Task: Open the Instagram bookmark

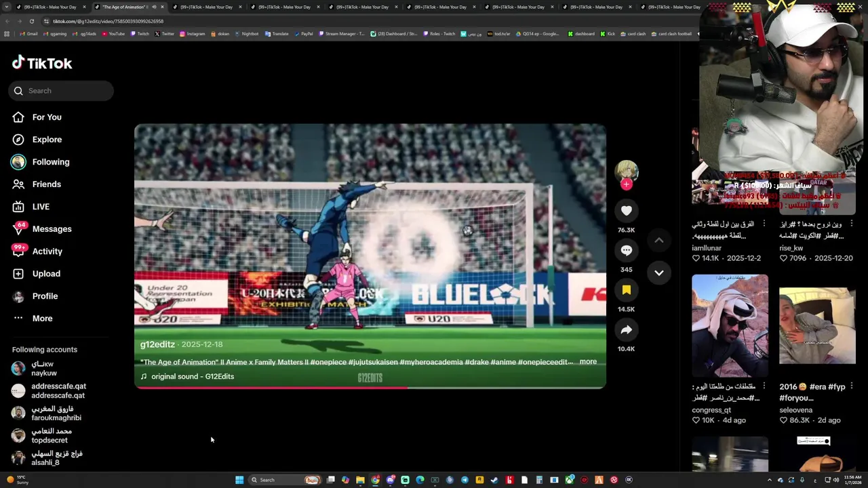Action: click(192, 34)
